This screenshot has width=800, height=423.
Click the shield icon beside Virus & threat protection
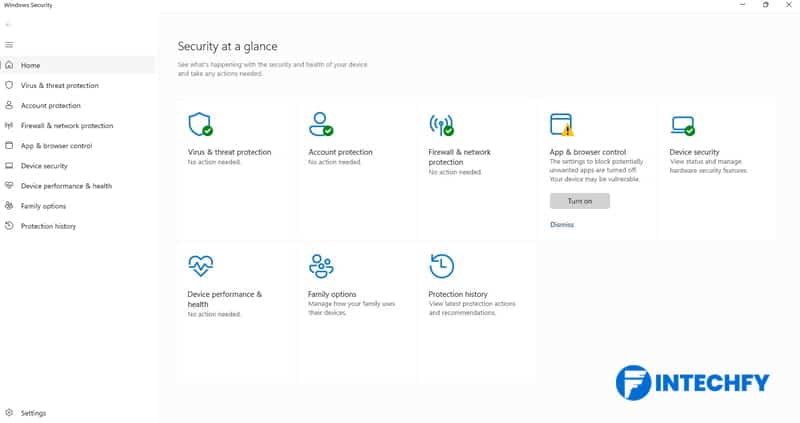(x=9, y=85)
